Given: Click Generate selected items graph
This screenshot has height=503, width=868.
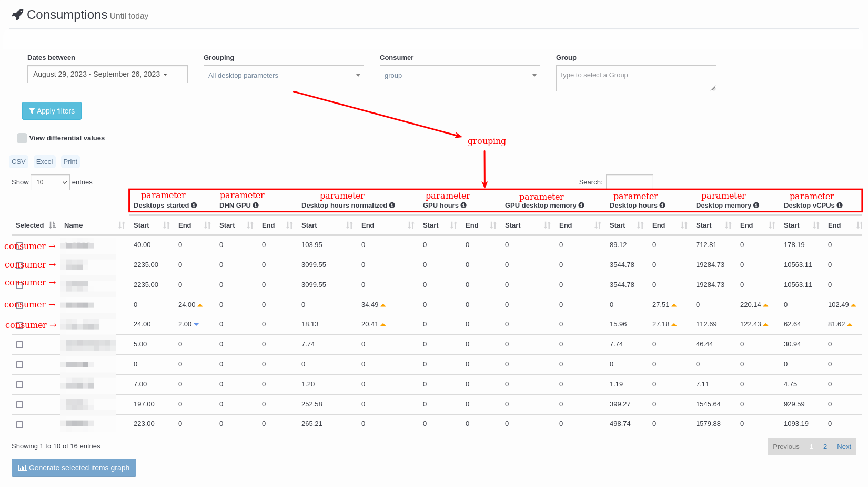Looking at the screenshot, I should 74,468.
